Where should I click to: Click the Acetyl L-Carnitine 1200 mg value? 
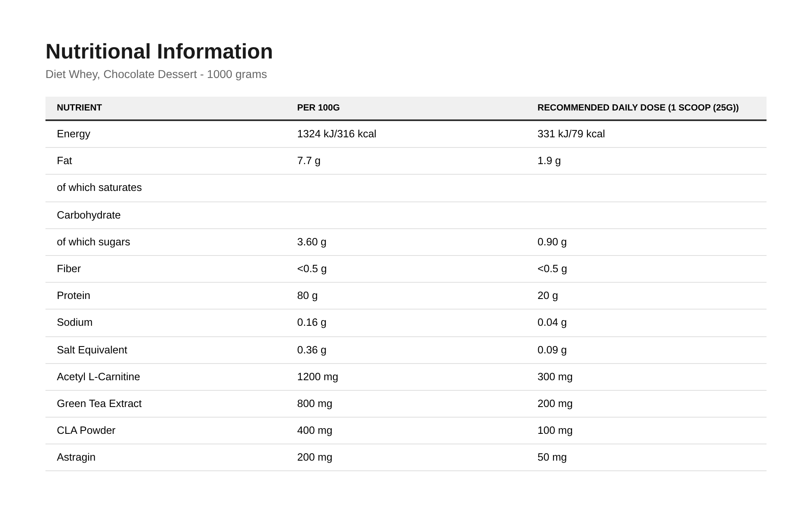click(x=317, y=377)
